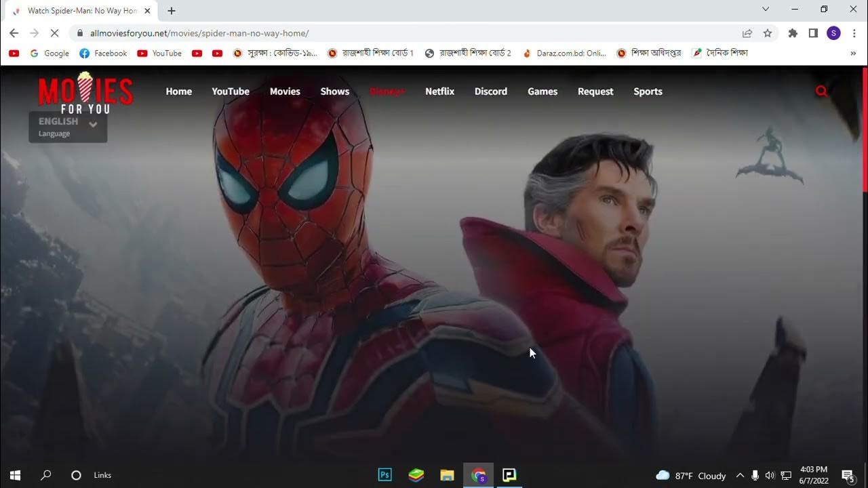
Task: Open the Games nav link
Action: coord(542,91)
